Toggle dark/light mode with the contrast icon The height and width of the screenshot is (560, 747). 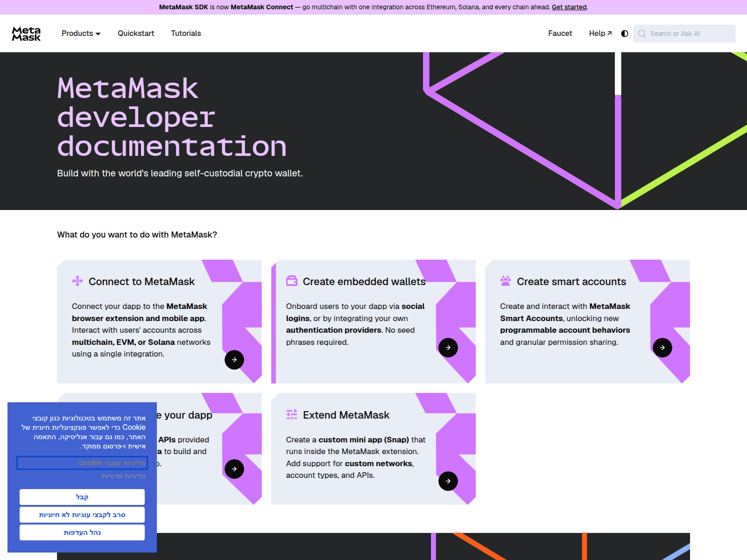click(x=625, y=34)
